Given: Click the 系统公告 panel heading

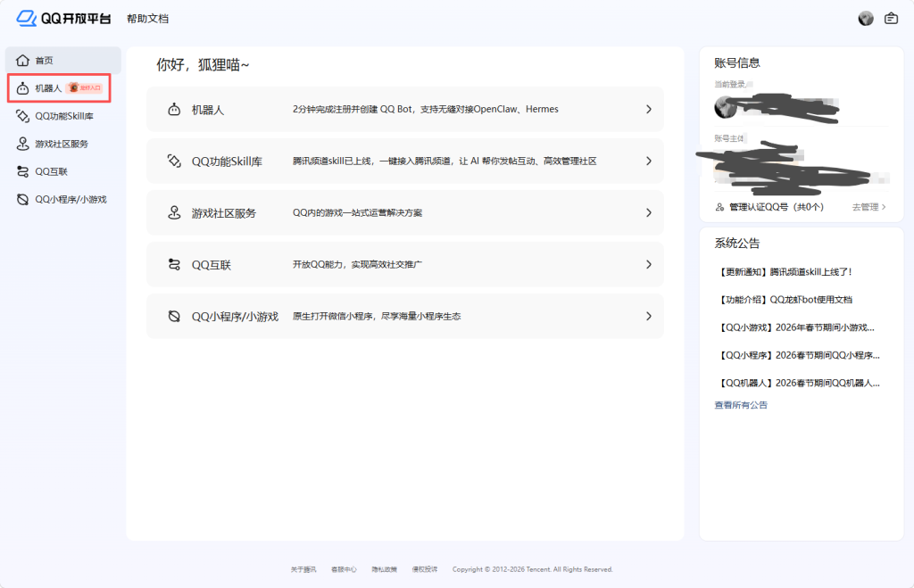Looking at the screenshot, I should [x=737, y=244].
